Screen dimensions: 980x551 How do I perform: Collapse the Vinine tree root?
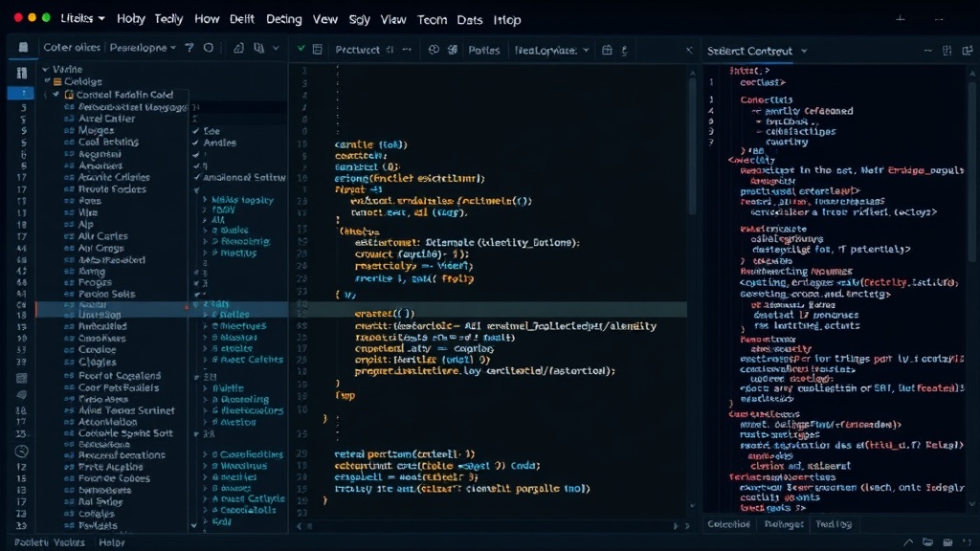click(45, 69)
